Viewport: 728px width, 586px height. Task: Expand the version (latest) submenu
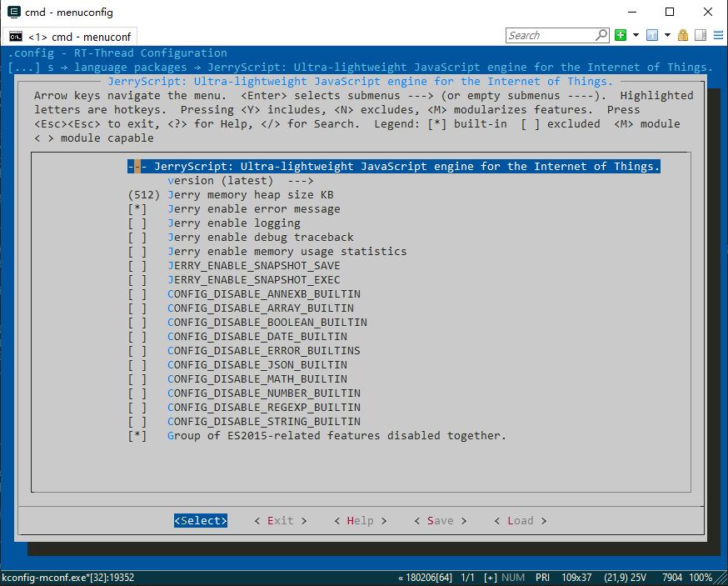click(240, 181)
